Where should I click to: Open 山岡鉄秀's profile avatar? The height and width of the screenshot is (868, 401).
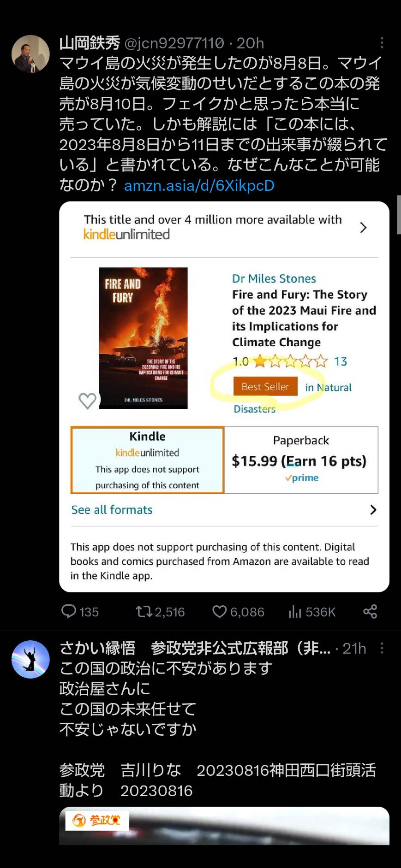click(x=30, y=54)
